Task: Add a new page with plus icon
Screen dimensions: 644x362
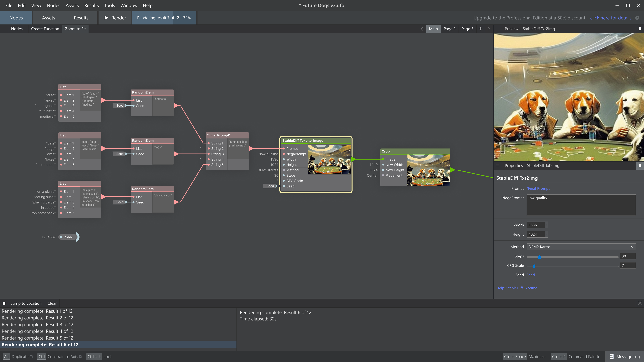Action: pos(480,29)
